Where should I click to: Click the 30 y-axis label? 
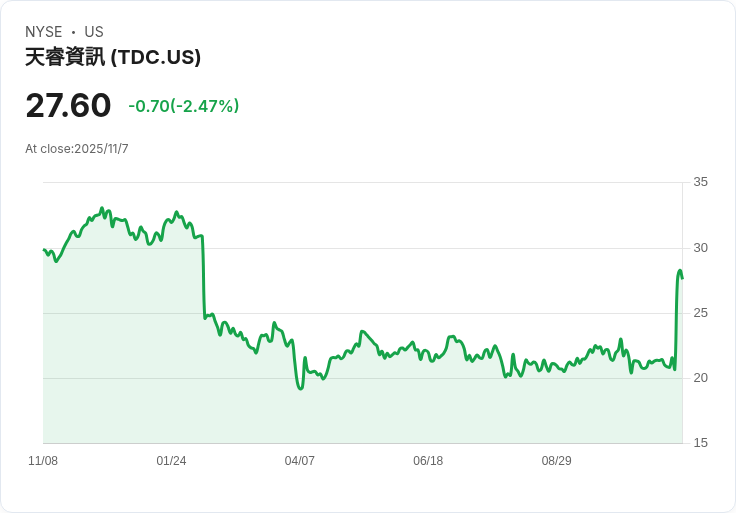pos(700,248)
